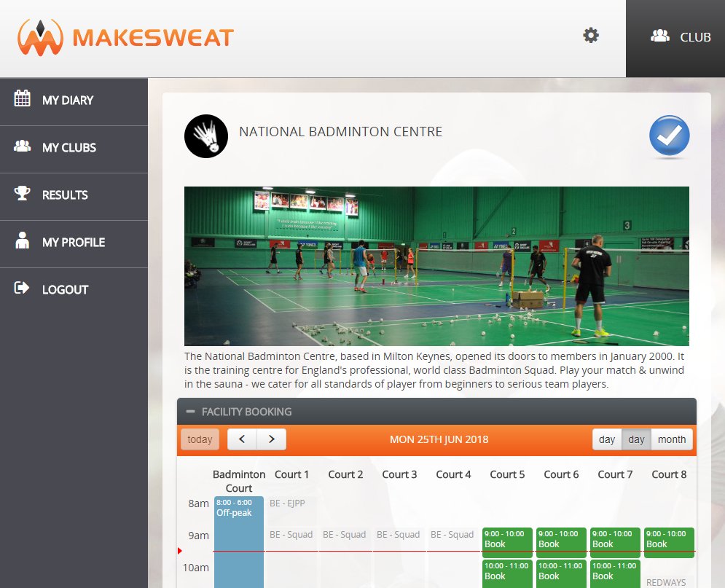Image resolution: width=725 pixels, height=588 pixels.
Task: Click the Court 3 column header
Action: [399, 474]
